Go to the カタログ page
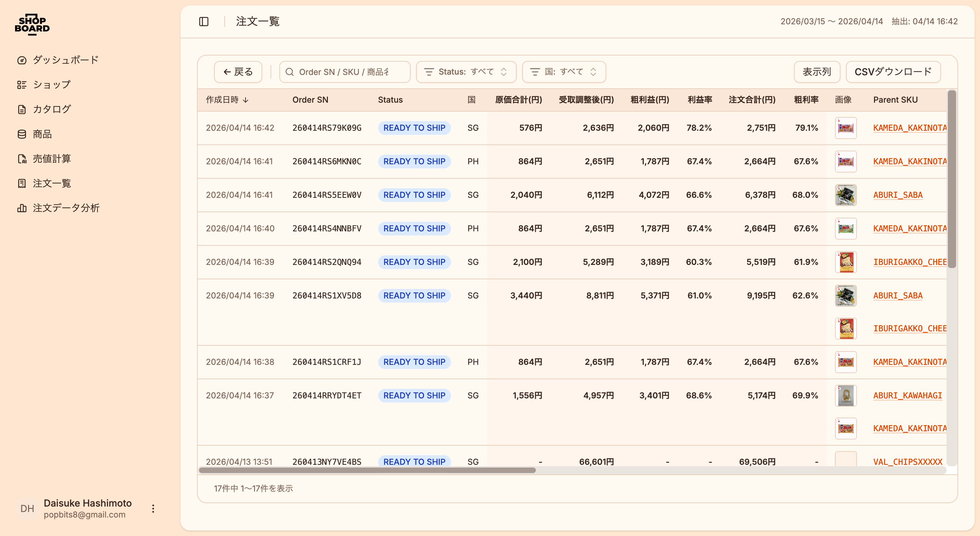This screenshot has width=980, height=536. (51, 109)
